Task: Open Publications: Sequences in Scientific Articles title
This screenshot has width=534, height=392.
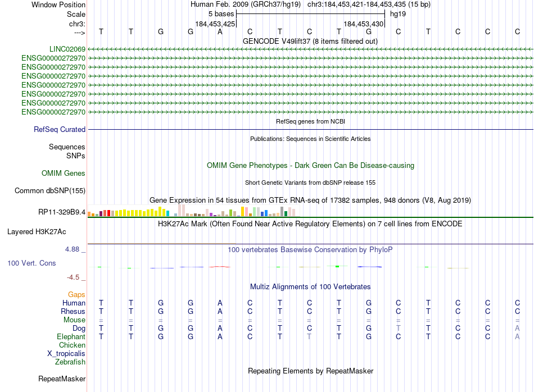Action: (310, 139)
